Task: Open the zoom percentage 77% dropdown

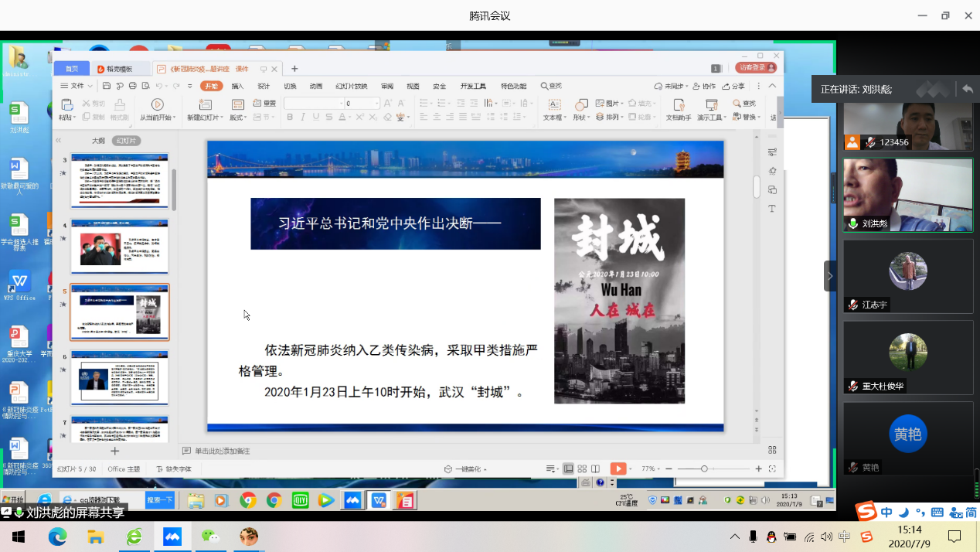Action: [649, 469]
